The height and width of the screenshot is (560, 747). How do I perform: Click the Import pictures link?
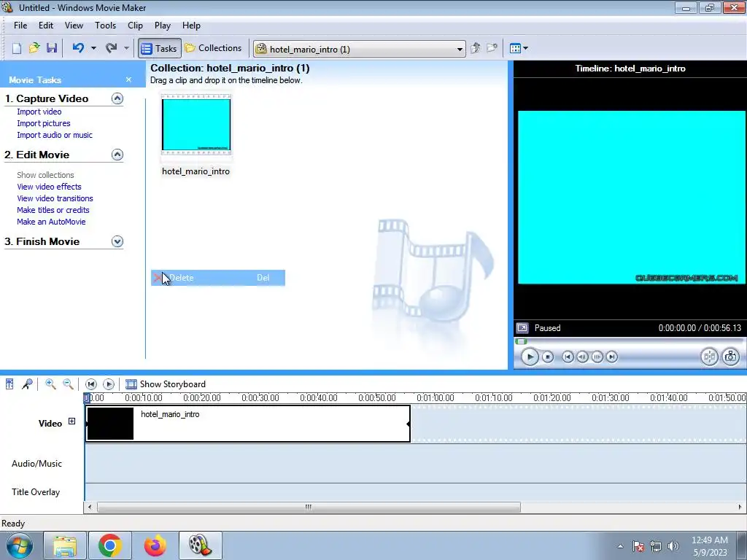click(44, 123)
